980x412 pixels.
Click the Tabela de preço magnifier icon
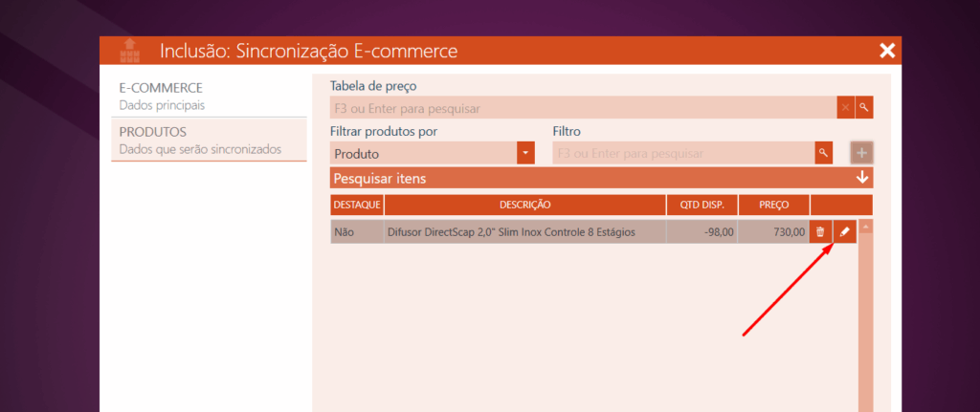point(864,108)
